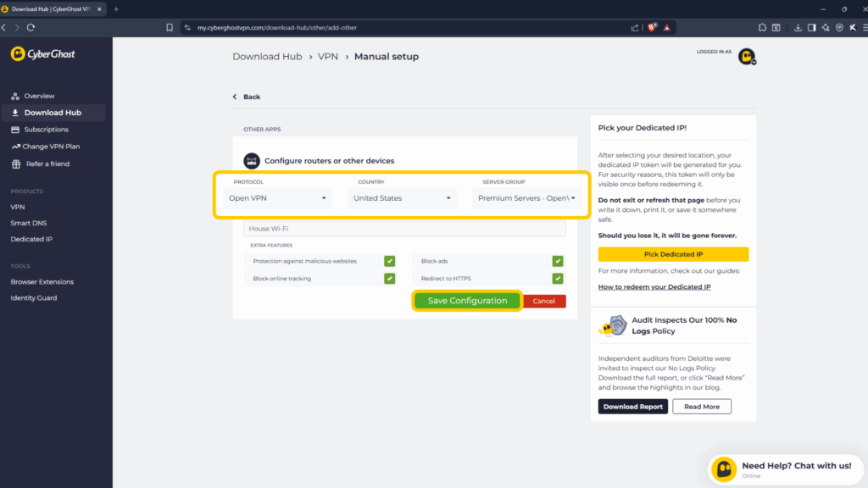Viewport: 868px width, 488px height.
Task: Open Identity Guard under Tools
Action: coord(34,297)
